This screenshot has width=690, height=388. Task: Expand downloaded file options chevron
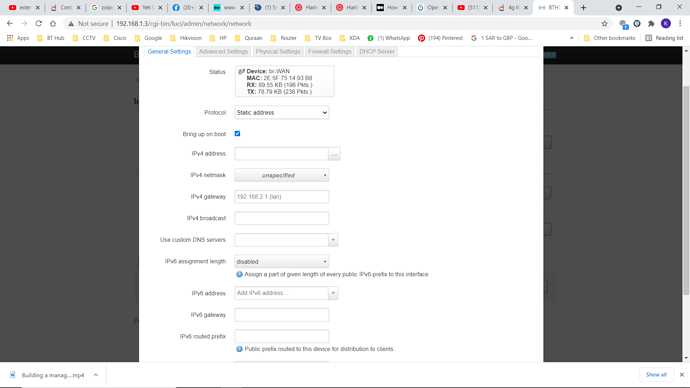point(95,375)
